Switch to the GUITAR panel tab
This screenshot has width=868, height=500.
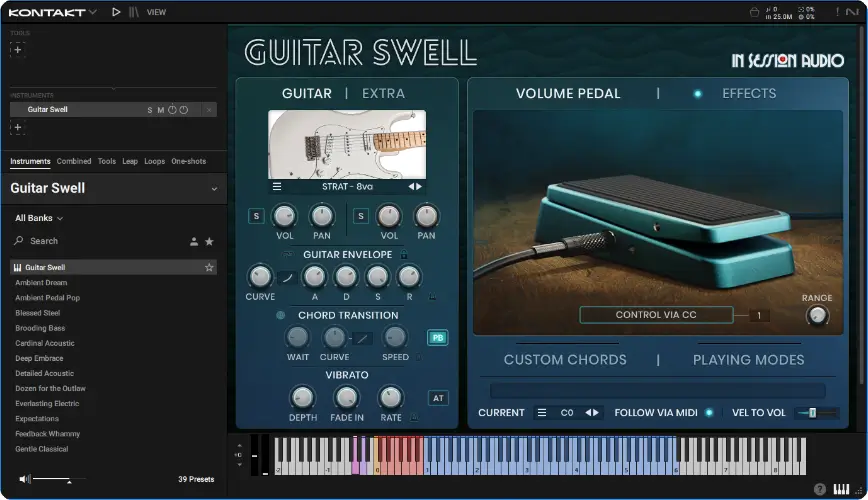(307, 94)
